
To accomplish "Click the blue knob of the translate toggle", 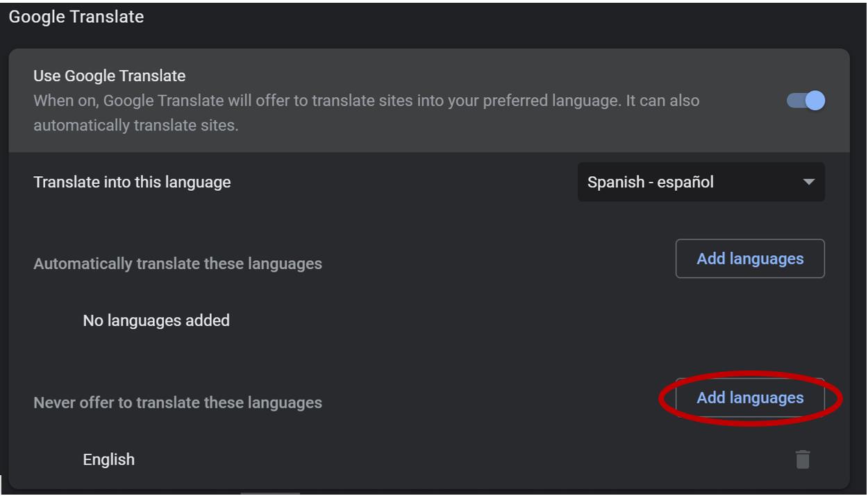I will tap(815, 101).
